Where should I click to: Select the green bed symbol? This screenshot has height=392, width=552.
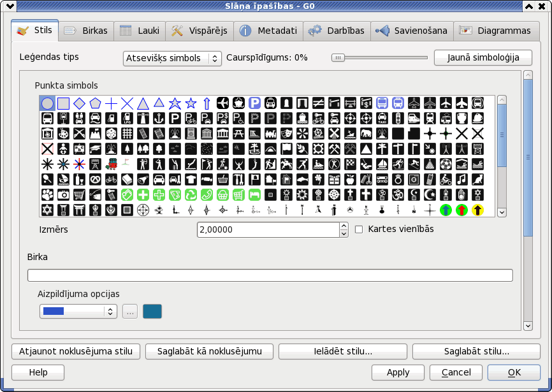[254, 194]
